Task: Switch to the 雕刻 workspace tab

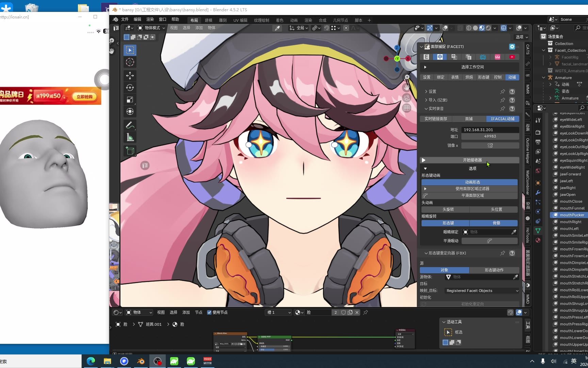Action: (x=223, y=20)
